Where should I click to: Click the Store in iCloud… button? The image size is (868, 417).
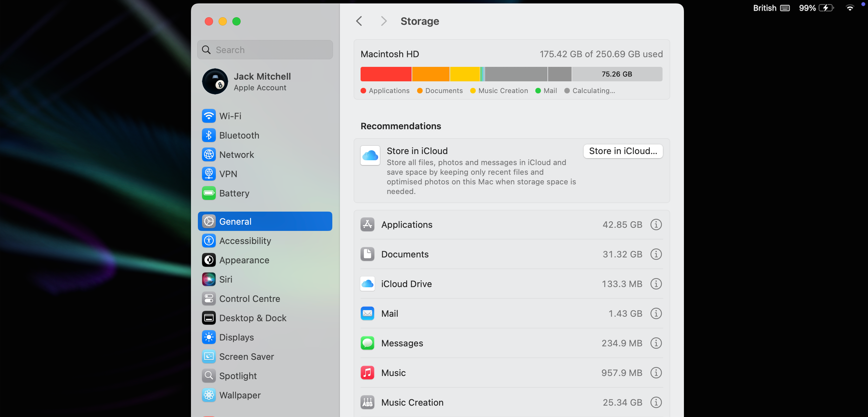(x=623, y=151)
